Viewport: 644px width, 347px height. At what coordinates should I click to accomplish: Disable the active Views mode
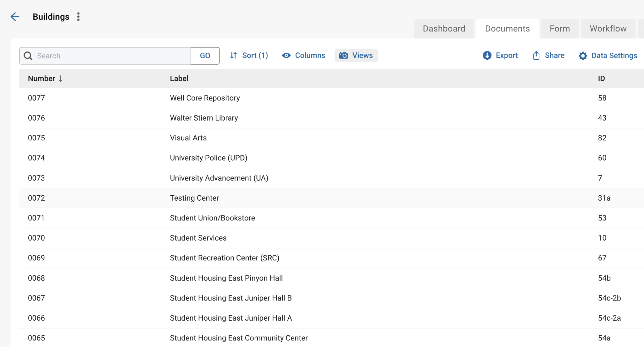tap(356, 55)
